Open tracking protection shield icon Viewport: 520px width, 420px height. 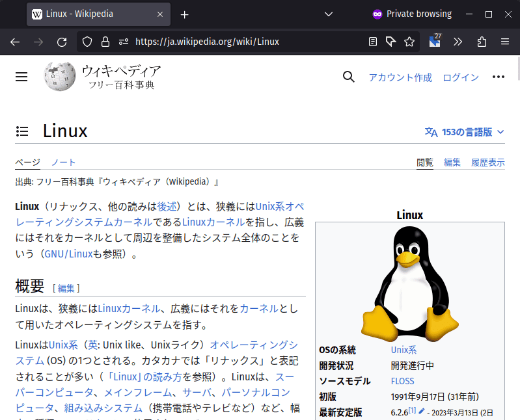point(87,42)
